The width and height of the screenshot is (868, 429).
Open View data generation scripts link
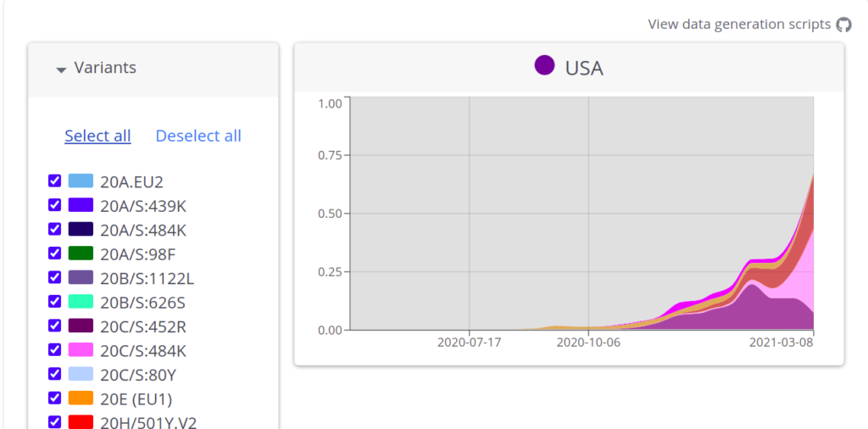point(739,25)
